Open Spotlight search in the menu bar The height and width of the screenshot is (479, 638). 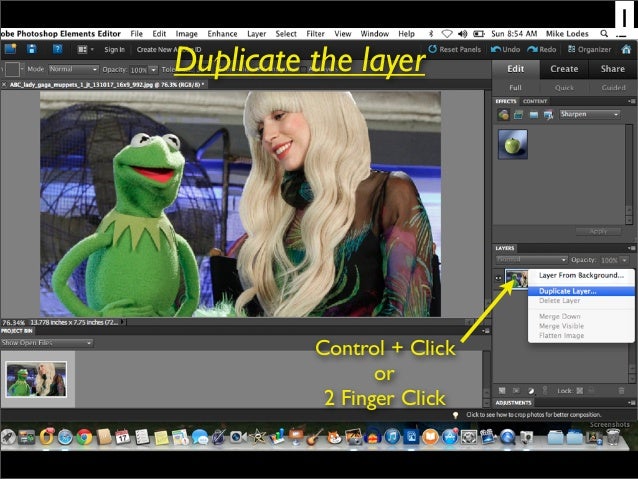(604, 34)
